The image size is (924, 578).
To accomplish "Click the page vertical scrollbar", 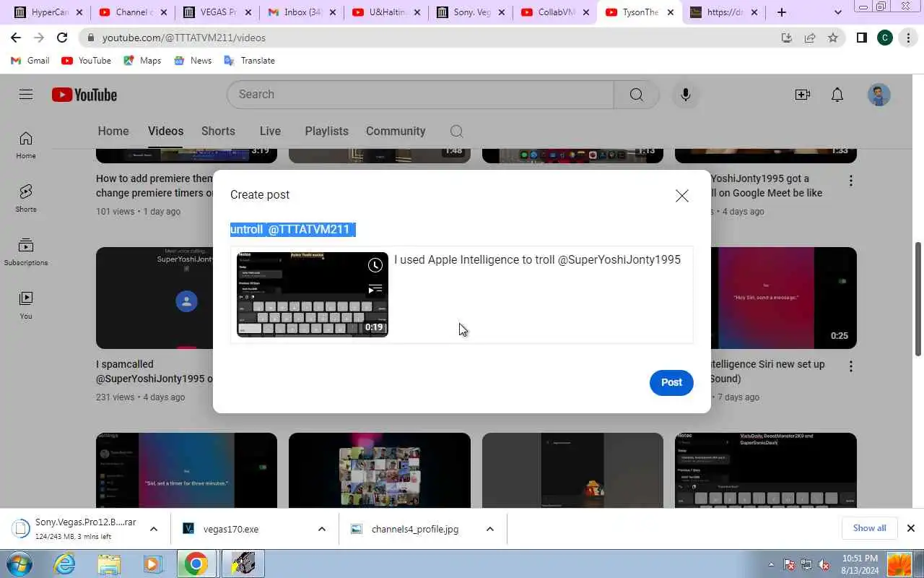I will point(918,298).
